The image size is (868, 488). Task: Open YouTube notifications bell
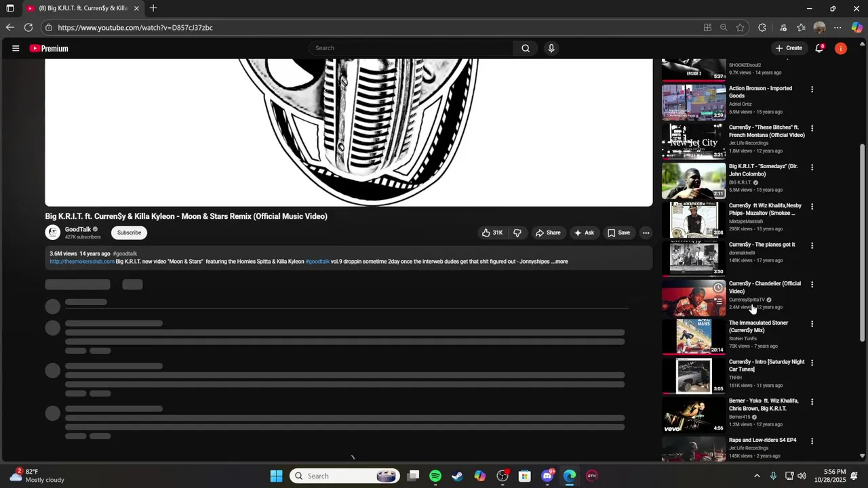point(819,48)
